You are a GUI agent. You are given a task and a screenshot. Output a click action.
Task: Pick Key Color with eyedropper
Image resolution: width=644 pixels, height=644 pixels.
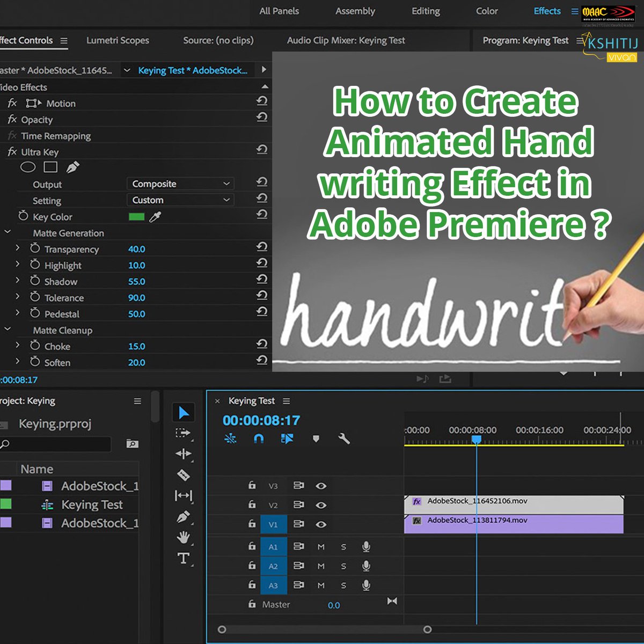click(x=155, y=217)
